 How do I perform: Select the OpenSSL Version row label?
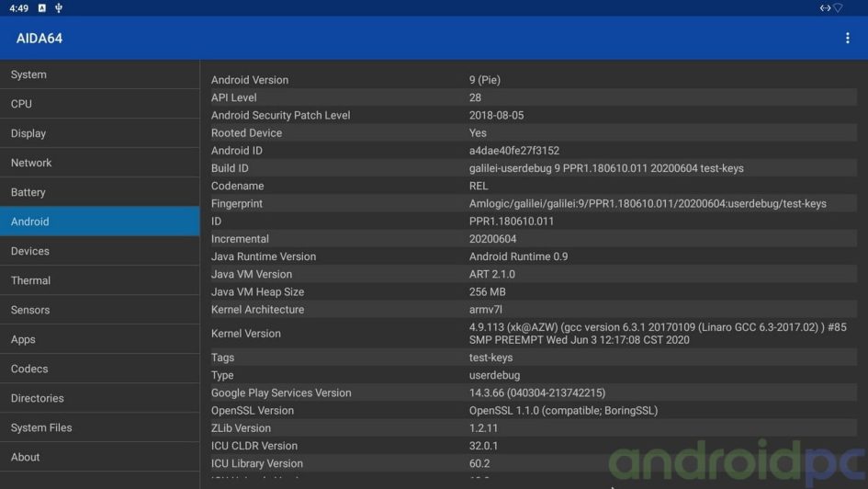[253, 411]
